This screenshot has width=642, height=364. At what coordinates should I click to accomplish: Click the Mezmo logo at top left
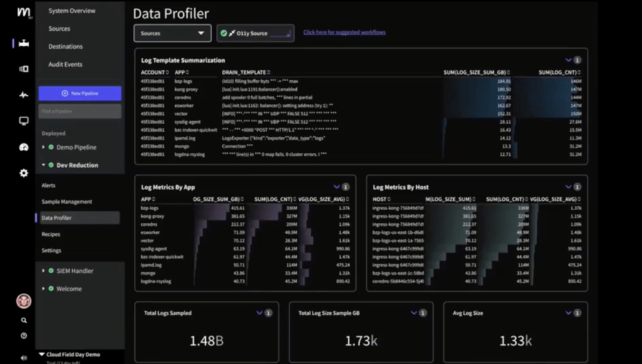click(x=24, y=12)
